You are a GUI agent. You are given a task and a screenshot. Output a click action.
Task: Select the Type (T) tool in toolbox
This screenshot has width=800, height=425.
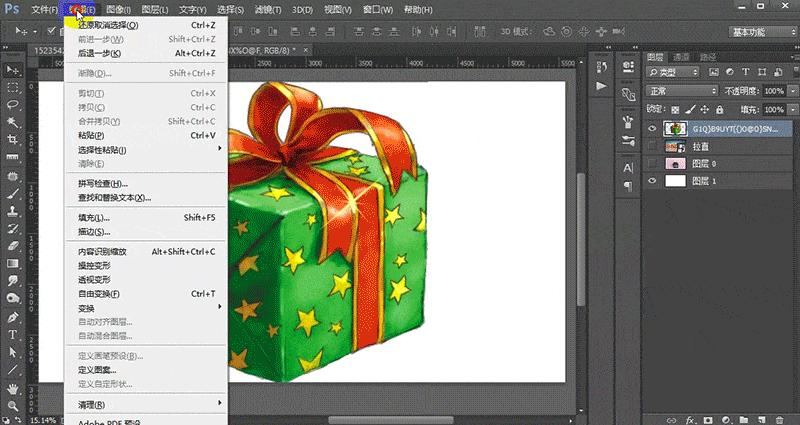click(x=13, y=335)
